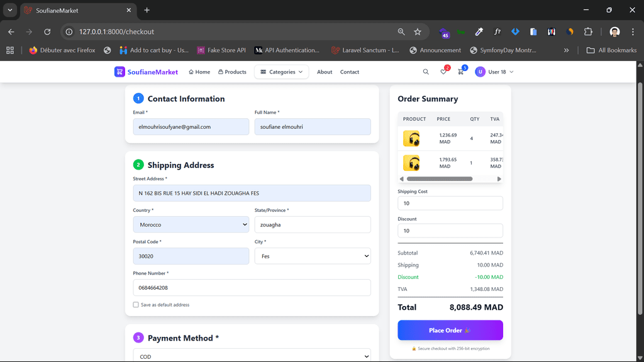644x362 pixels.
Task: Expand the Payment Method COD dropdown
Action: 252,356
